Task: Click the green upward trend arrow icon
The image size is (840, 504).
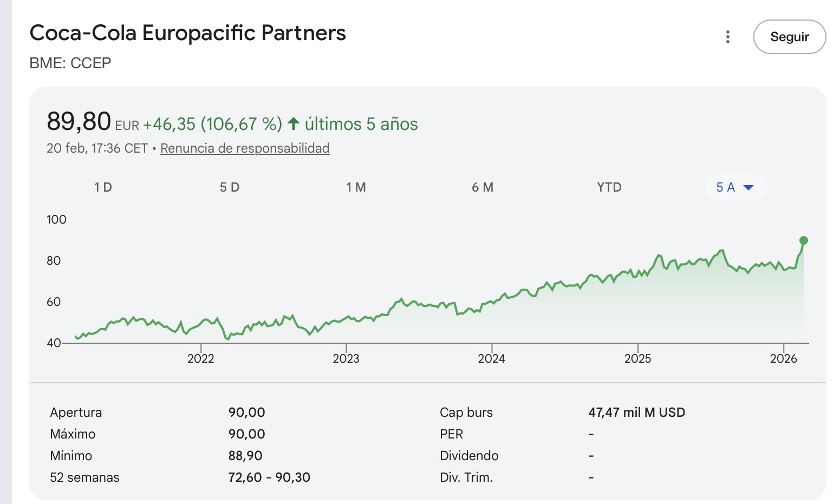Action: (294, 123)
